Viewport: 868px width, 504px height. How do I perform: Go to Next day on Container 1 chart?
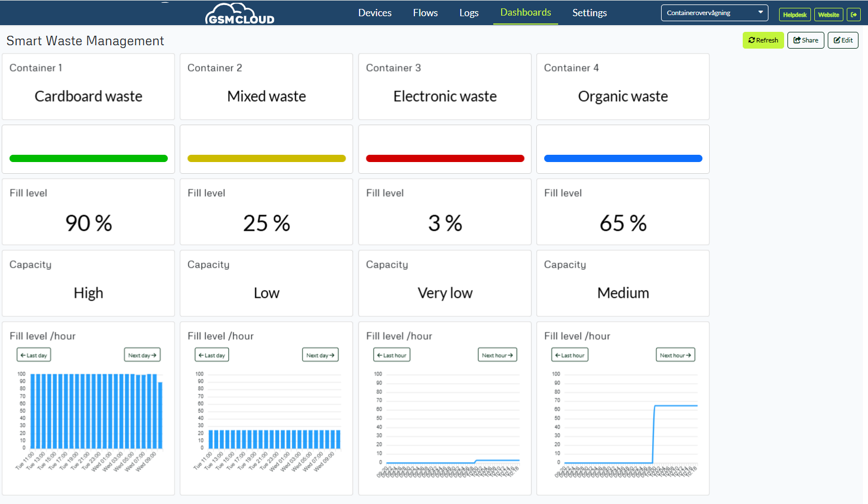(x=142, y=355)
